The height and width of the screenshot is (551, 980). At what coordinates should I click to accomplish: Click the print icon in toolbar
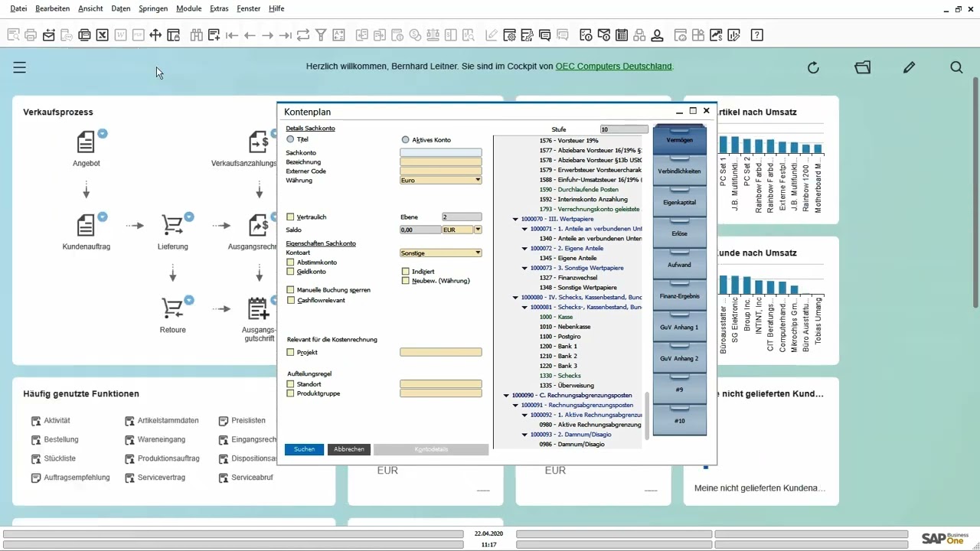click(x=31, y=35)
